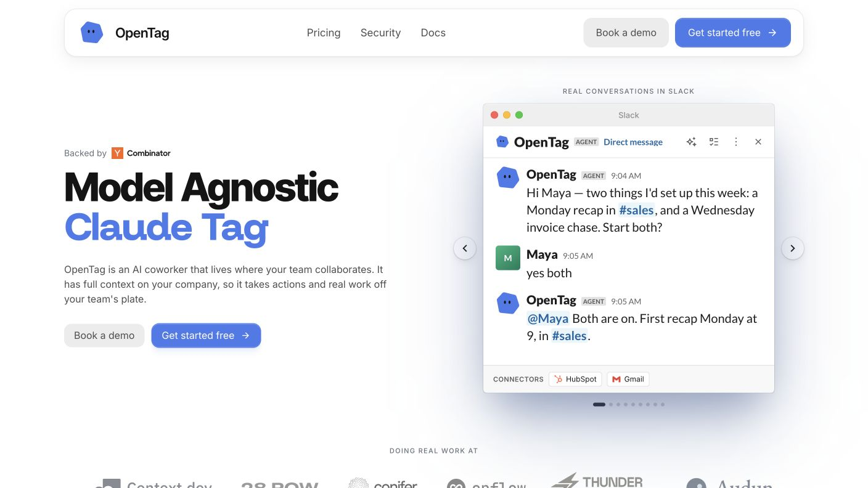Go to the Security page
Viewport: 868px width, 488px height.
point(380,33)
